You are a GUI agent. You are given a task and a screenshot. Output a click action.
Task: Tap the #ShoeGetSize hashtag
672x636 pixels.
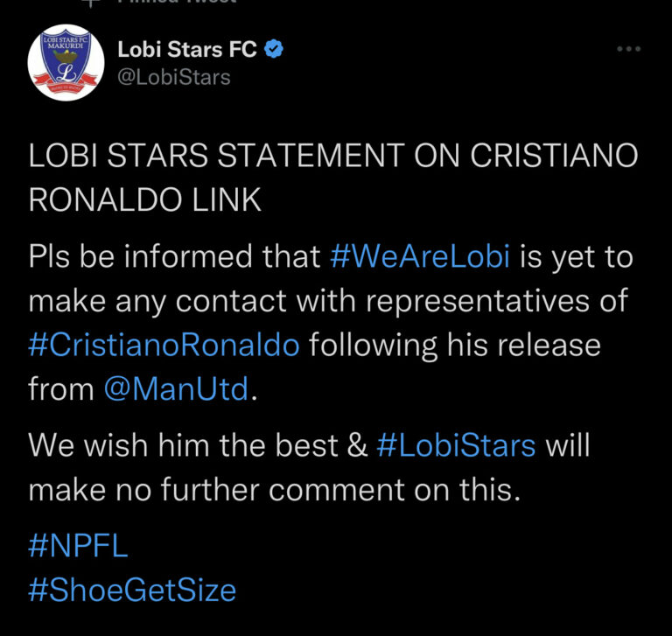point(132,590)
